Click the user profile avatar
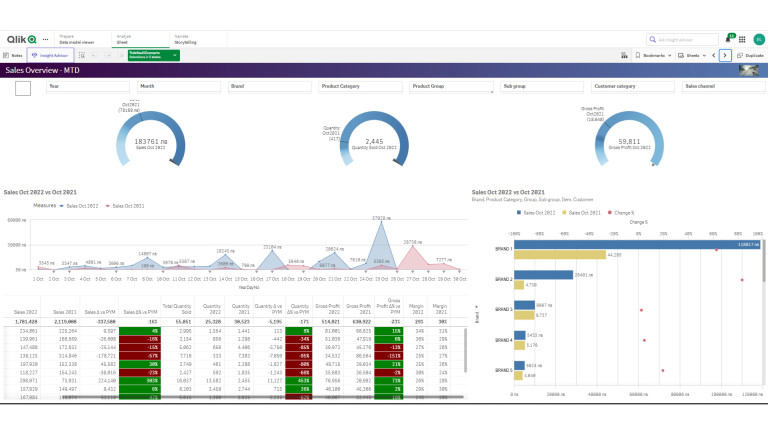 point(757,39)
